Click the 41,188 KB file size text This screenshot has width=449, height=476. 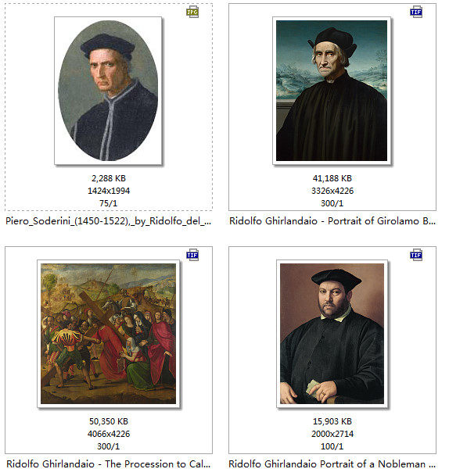pos(332,178)
